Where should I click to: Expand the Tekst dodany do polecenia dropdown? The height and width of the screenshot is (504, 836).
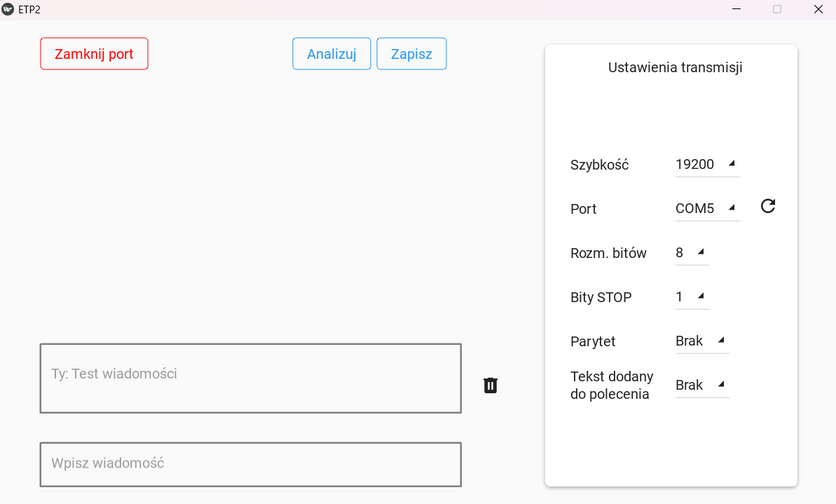tap(701, 385)
